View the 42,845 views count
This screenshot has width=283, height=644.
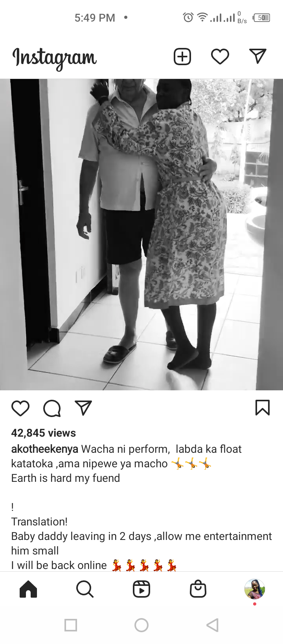[44, 433]
